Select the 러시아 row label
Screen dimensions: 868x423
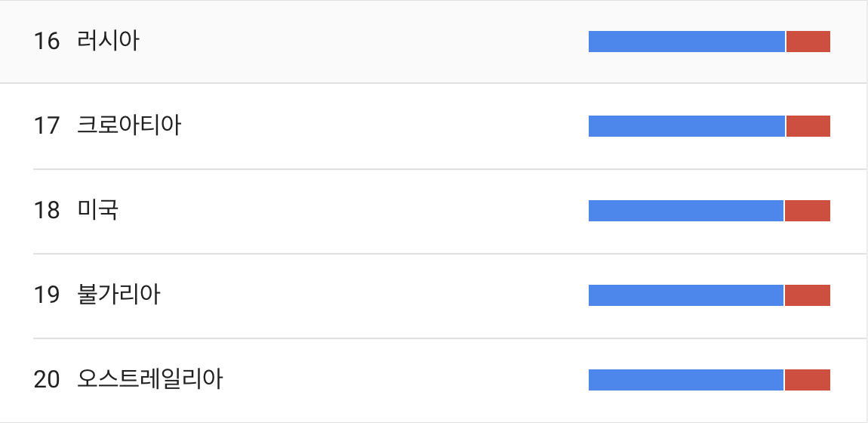108,41
